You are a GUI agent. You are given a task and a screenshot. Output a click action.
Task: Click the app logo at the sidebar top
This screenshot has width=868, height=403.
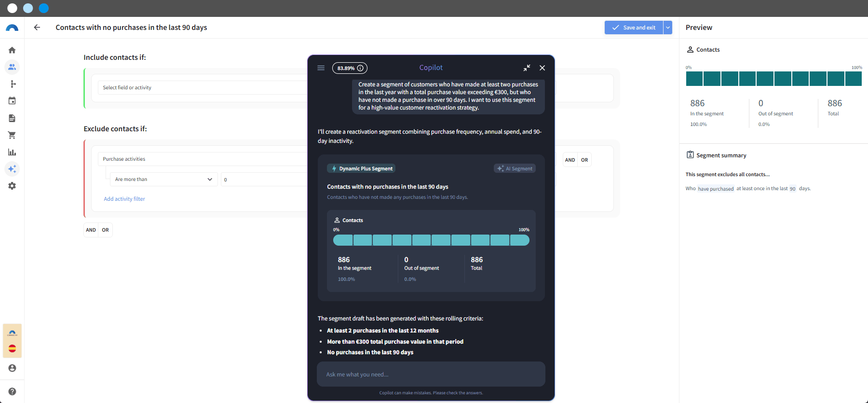(x=12, y=28)
